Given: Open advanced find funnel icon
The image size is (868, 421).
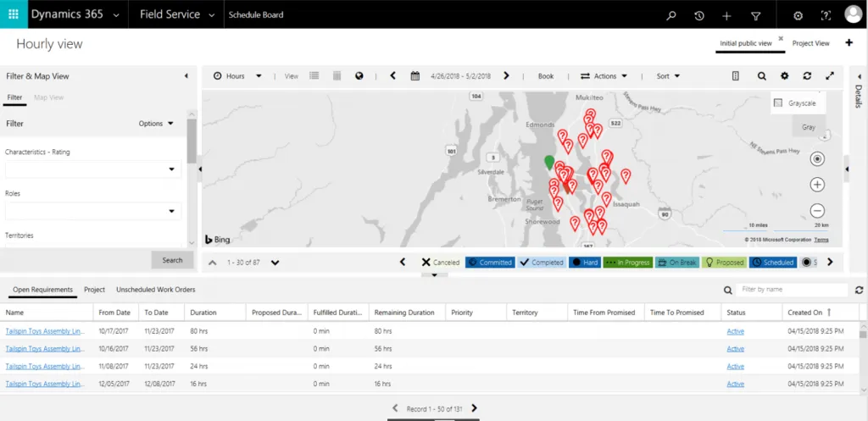Looking at the screenshot, I should [x=755, y=15].
